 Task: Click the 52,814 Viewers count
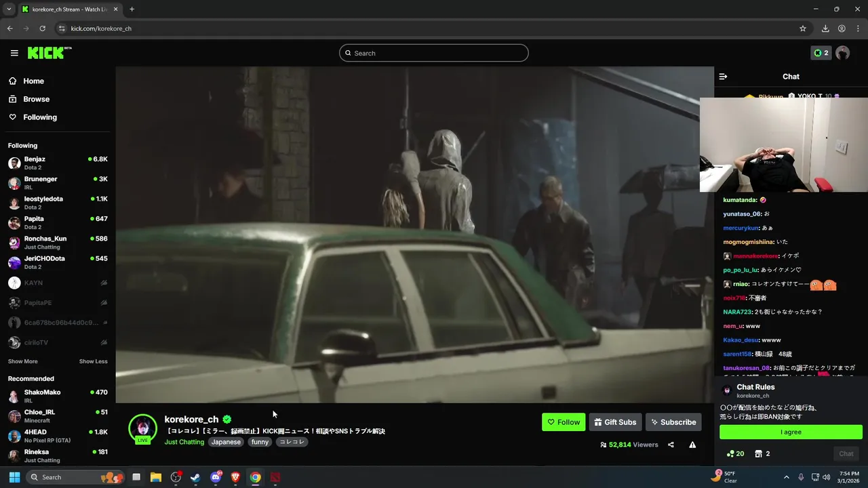click(x=629, y=445)
